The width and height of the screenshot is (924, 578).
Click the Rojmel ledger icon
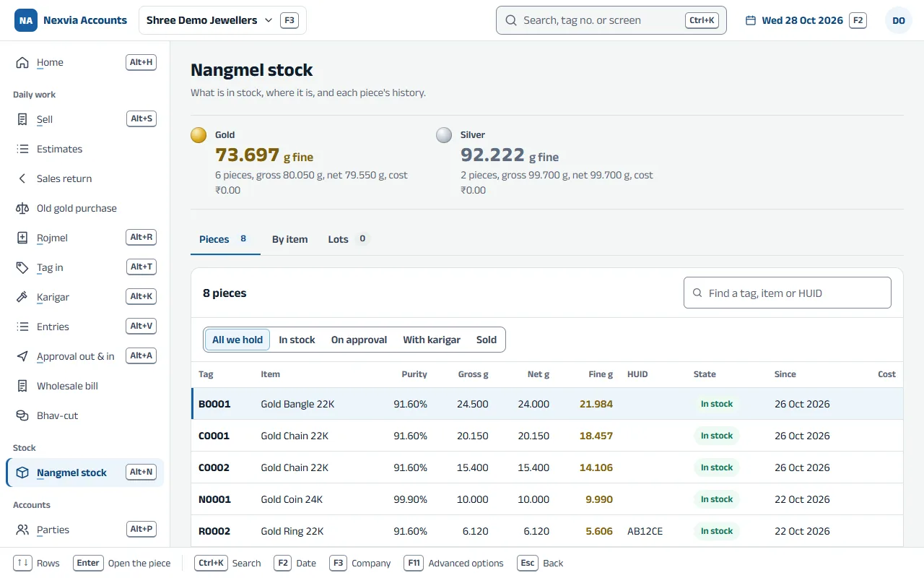pyautogui.click(x=22, y=238)
